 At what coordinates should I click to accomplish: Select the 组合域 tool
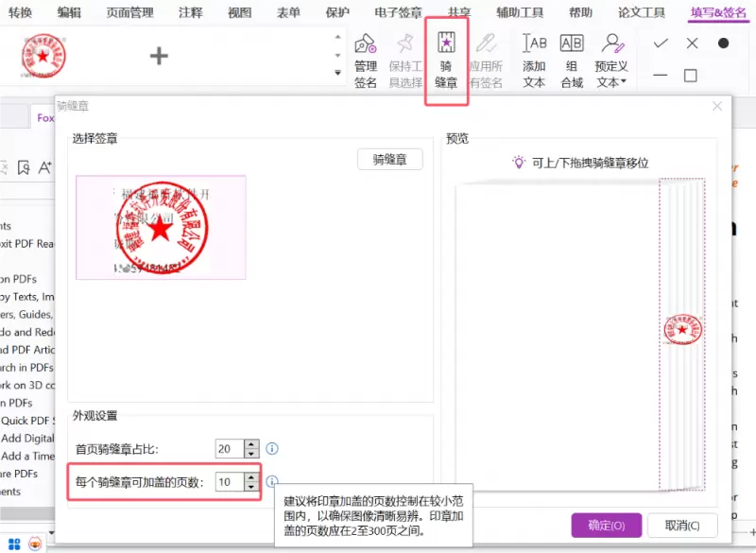[572, 59]
